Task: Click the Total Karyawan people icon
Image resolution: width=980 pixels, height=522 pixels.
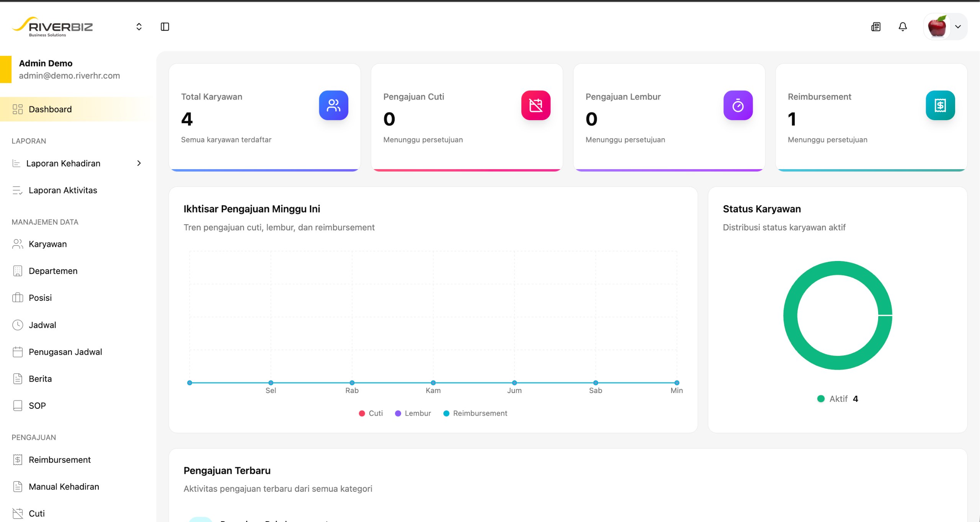Action: (333, 105)
